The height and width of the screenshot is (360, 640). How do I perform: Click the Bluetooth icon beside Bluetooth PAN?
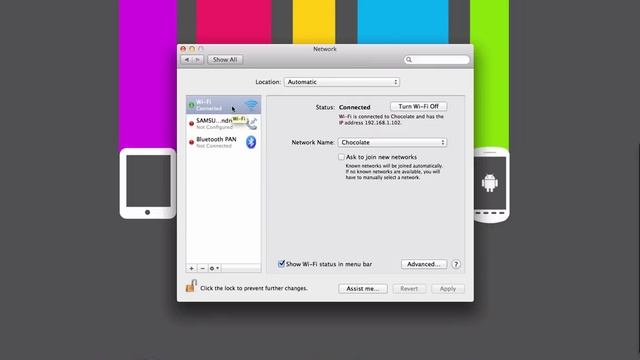pyautogui.click(x=251, y=142)
